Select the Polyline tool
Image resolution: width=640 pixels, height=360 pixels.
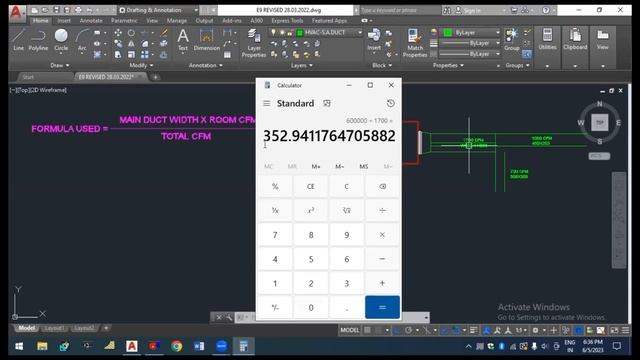(x=38, y=40)
